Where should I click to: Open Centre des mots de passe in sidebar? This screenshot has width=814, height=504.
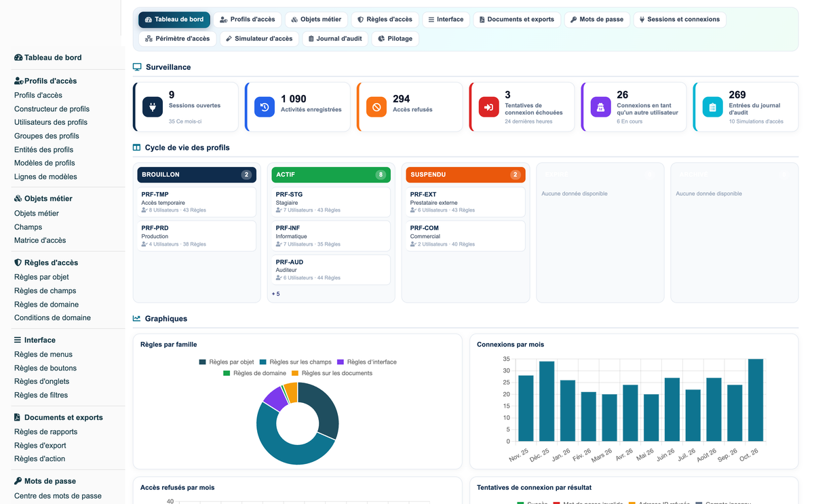pos(58,496)
